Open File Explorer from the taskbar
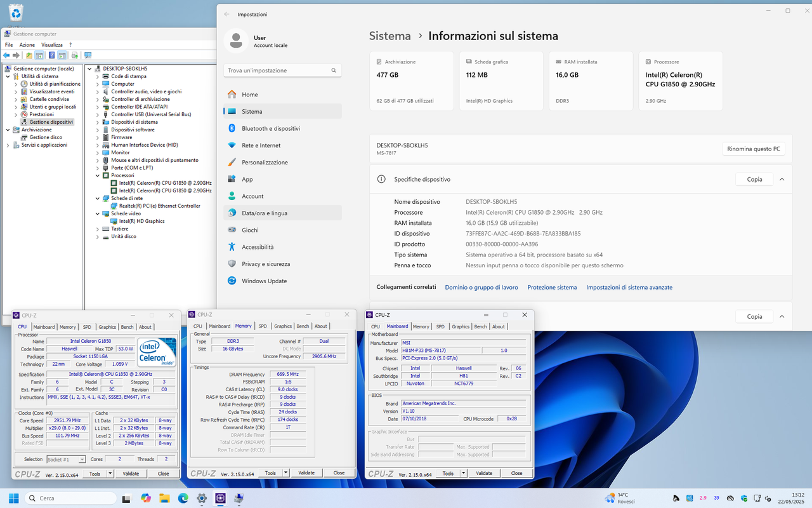812x508 pixels. pos(164,498)
